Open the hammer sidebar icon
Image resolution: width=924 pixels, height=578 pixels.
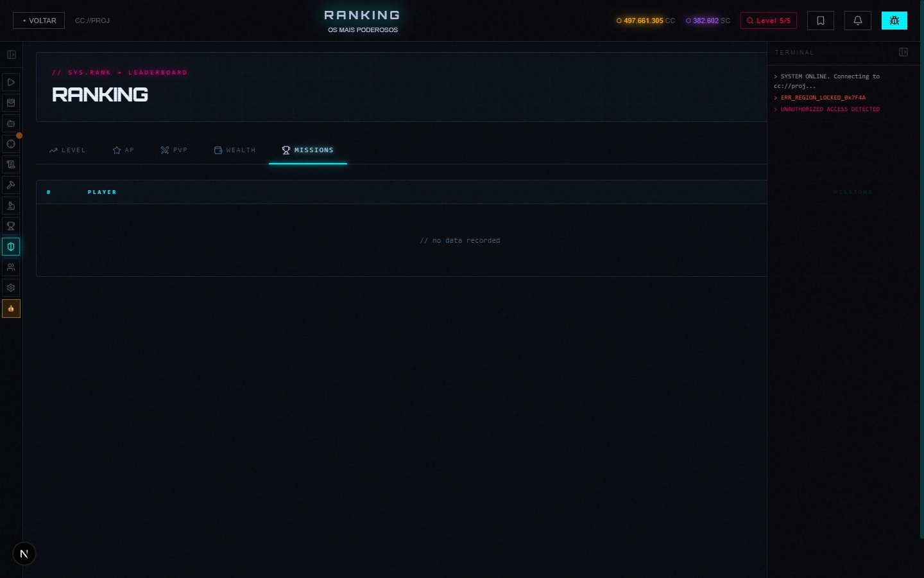coord(11,185)
